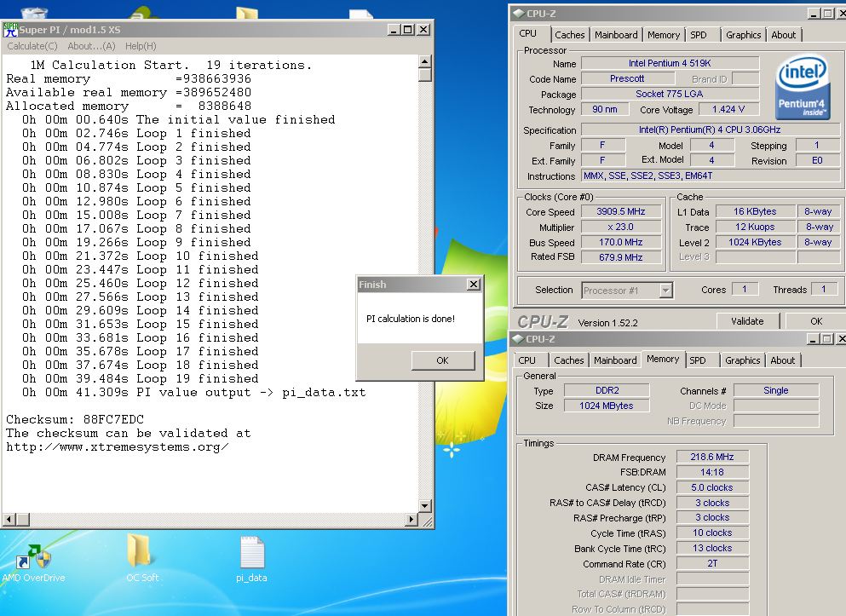Viewport: 846px width, 616px height.
Task: Select Mainboard tab in lower CPU-Z window
Action: [x=615, y=360]
